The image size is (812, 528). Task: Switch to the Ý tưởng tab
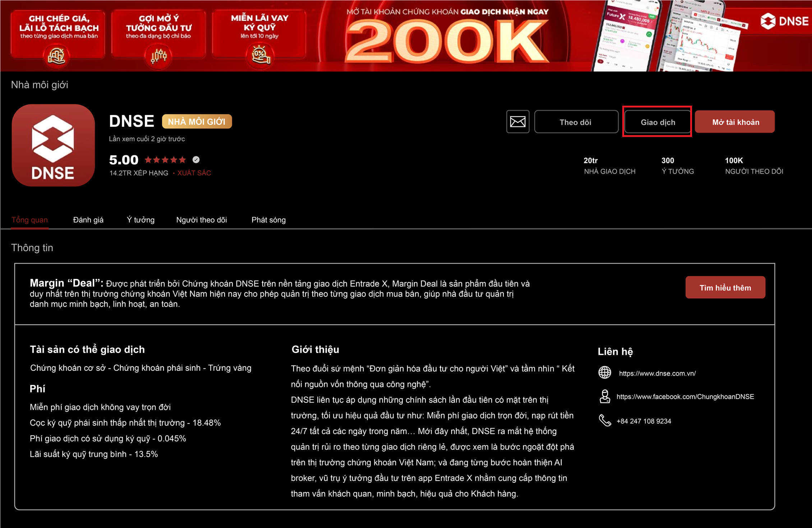[x=140, y=220]
